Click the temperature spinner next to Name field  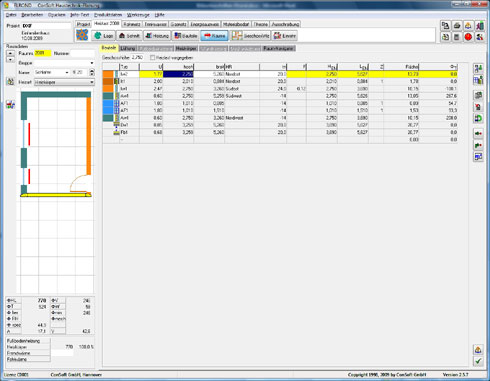tap(92, 72)
